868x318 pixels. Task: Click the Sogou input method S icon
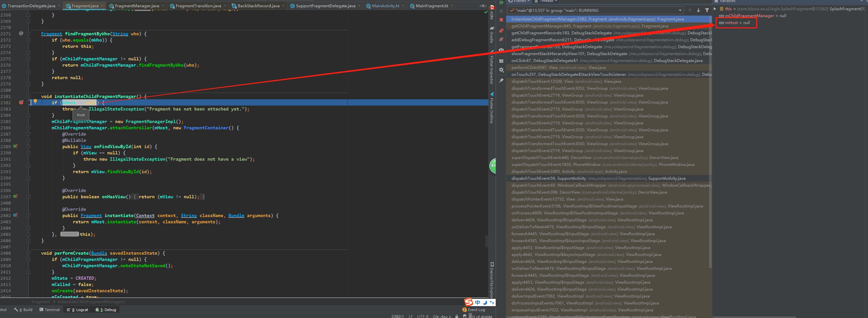tap(468, 302)
